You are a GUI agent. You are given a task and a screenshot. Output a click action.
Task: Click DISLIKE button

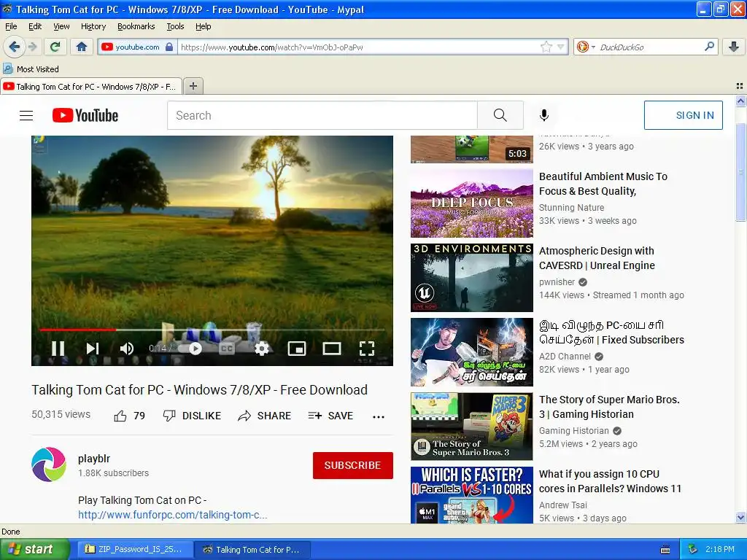192,416
